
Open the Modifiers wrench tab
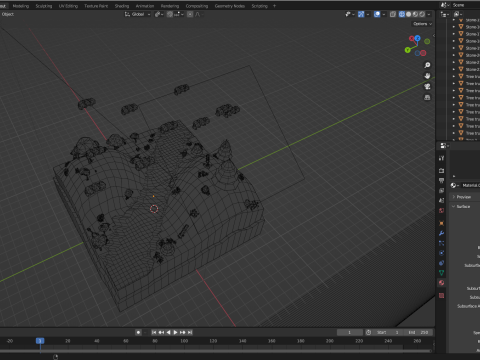click(441, 233)
